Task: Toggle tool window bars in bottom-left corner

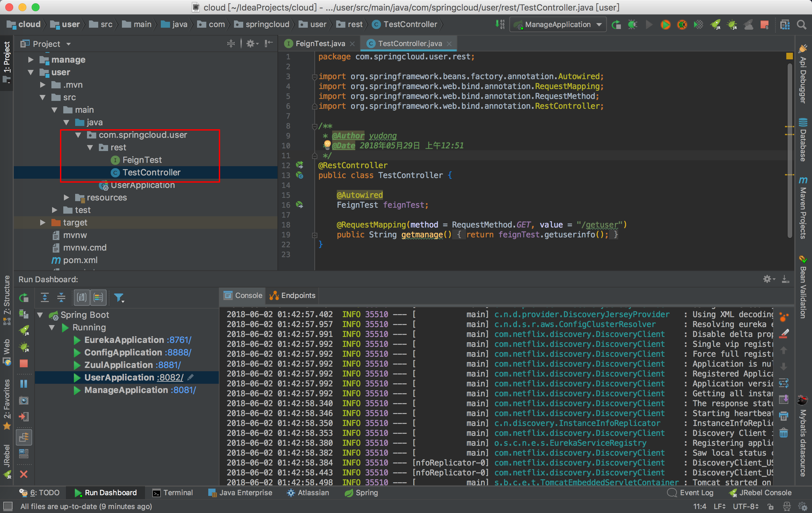Action: 8,506
